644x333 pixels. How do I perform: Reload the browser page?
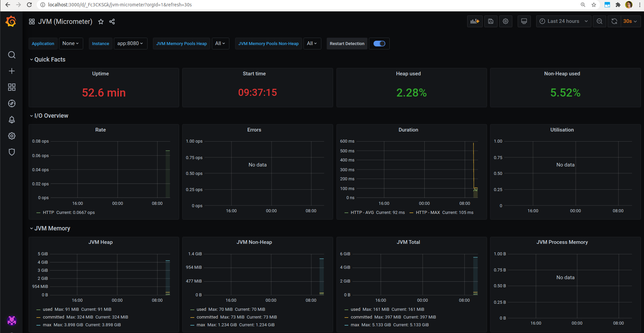point(29,5)
